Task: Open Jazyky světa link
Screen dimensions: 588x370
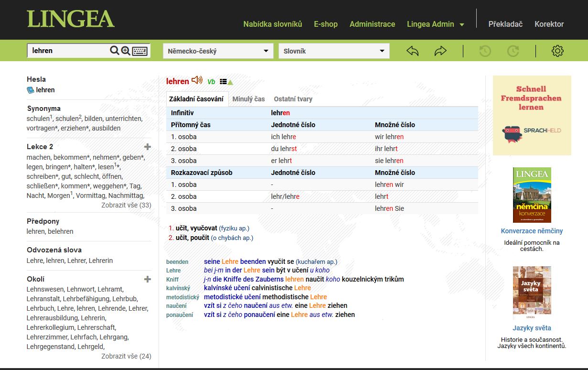Action: [x=532, y=328]
